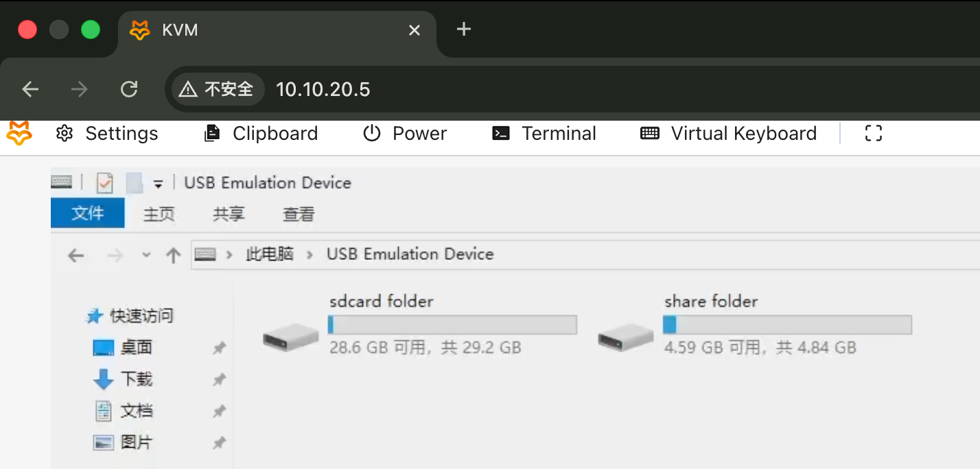Open 下载 in quick access

136,379
